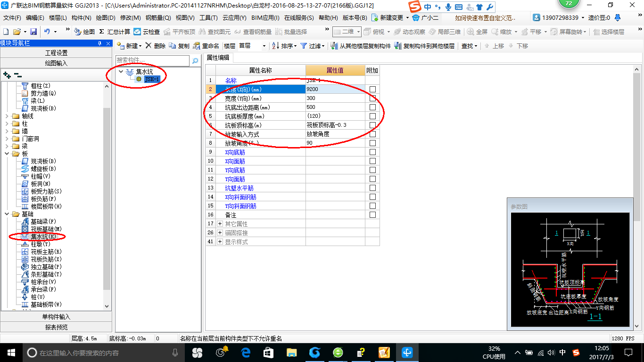Collapse all tree nodes minus icon
The width and height of the screenshot is (644, 362).
pos(18,74)
